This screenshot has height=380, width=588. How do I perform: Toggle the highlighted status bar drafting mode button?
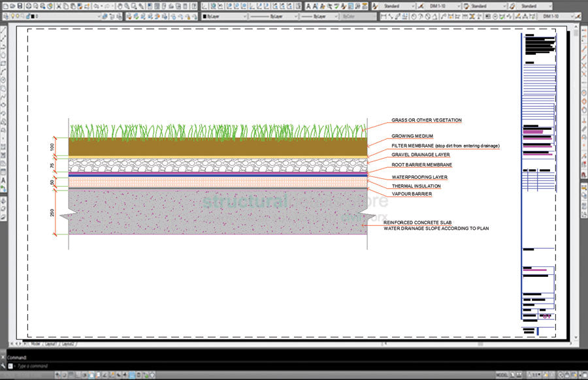tap(131, 375)
